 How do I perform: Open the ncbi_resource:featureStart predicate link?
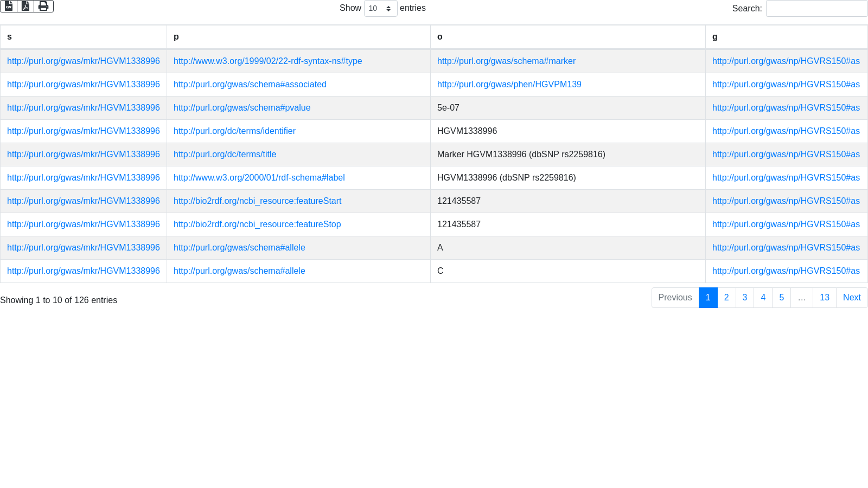coord(257,201)
